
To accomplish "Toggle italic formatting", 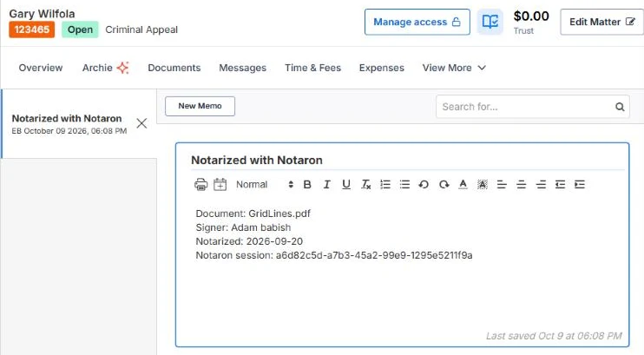I will tap(326, 185).
